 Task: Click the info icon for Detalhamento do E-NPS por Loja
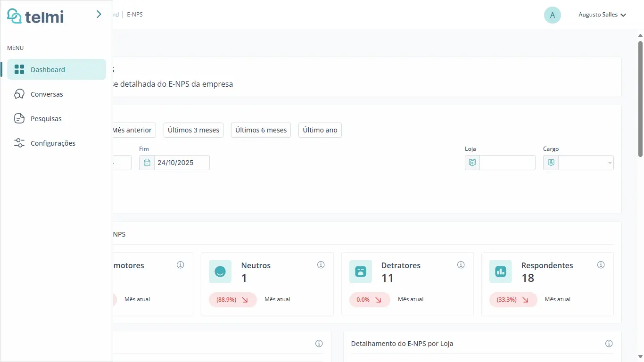(x=609, y=343)
